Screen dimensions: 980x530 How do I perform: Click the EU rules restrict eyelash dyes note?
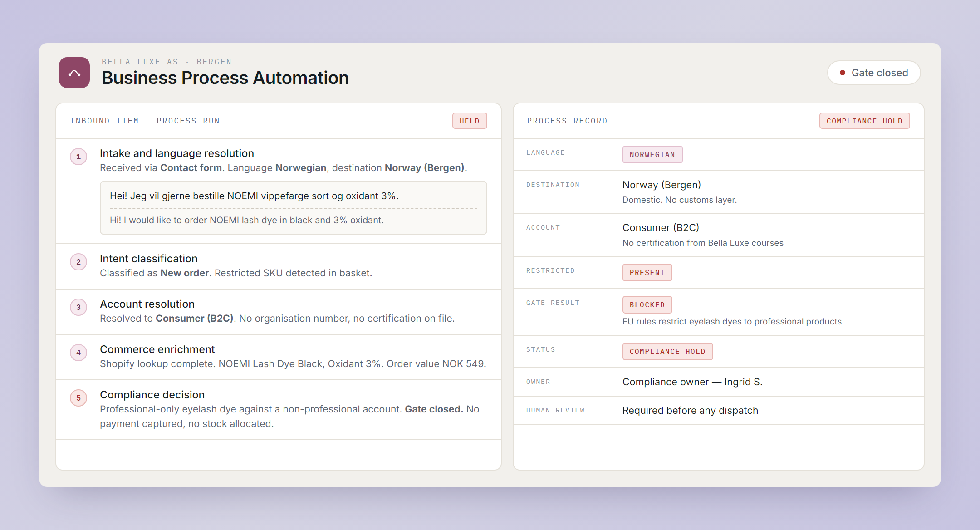pos(732,321)
